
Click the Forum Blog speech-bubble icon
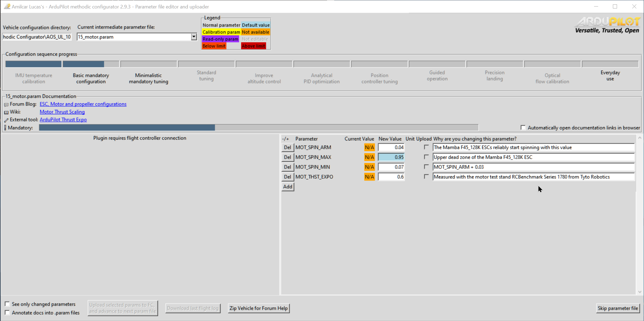[6, 104]
